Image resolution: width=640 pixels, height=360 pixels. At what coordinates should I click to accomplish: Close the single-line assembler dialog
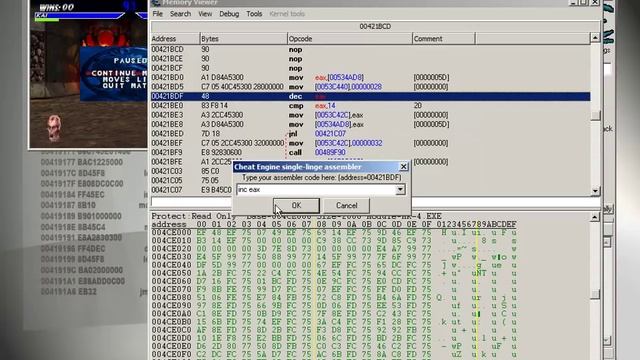pyautogui.click(x=403, y=167)
